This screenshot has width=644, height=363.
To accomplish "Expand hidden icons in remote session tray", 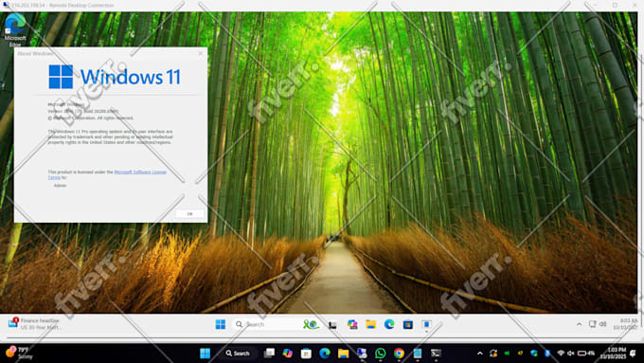I will [579, 324].
